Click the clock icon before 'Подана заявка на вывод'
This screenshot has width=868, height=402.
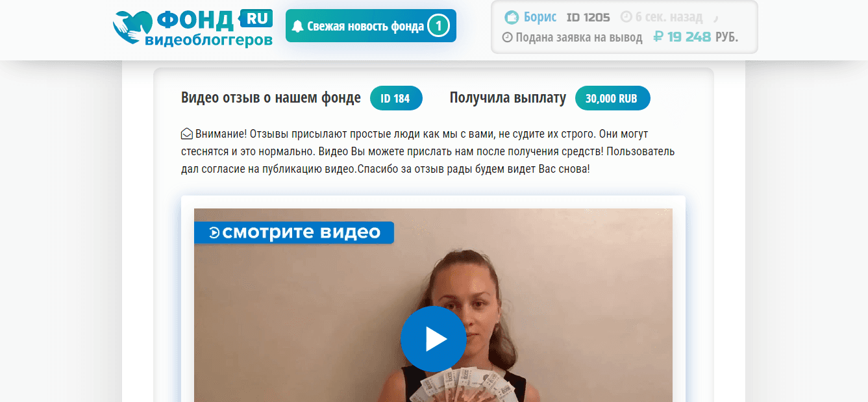tap(508, 37)
